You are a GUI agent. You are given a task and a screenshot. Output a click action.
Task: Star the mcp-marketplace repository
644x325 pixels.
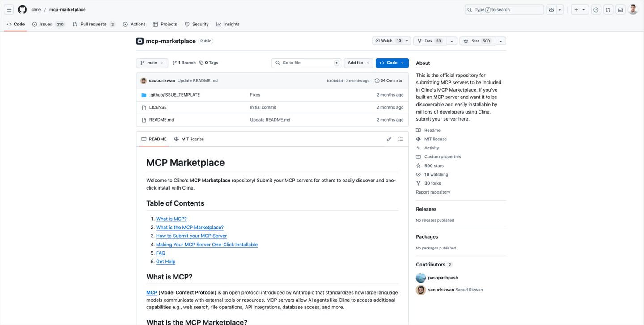[x=477, y=41]
